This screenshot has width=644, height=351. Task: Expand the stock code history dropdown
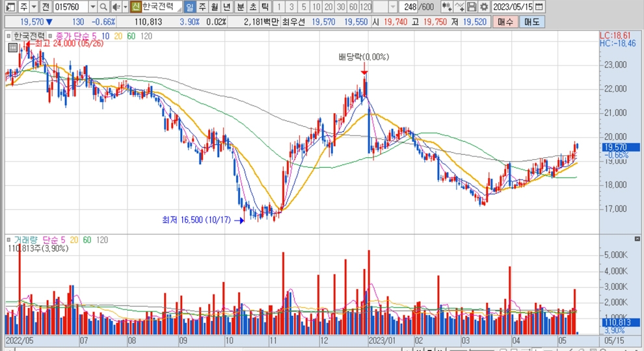(92, 6)
